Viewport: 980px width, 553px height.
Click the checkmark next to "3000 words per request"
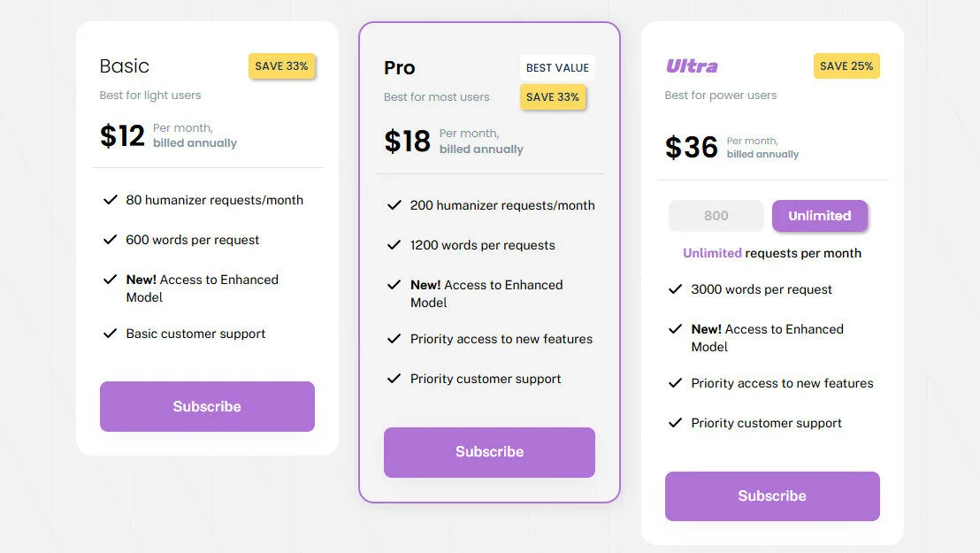click(675, 289)
